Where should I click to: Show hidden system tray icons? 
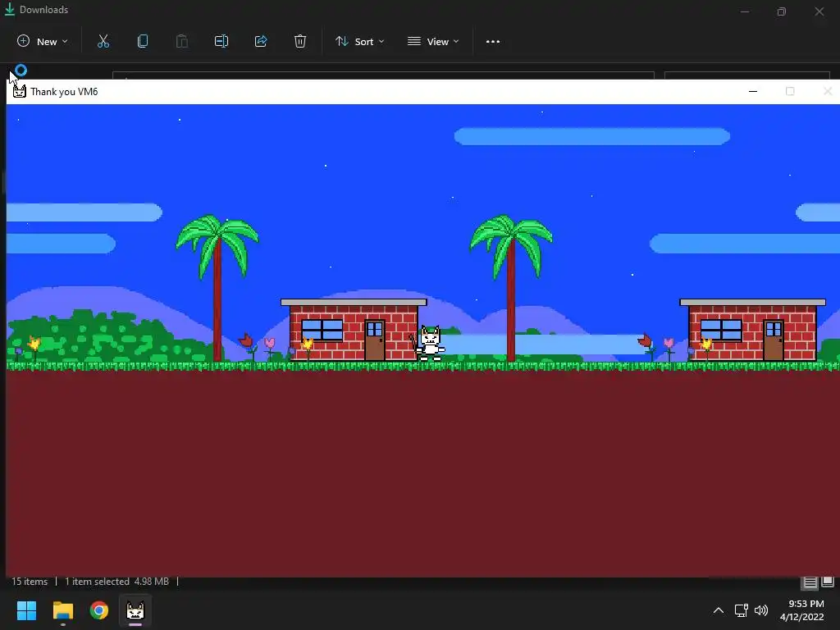[719, 610]
